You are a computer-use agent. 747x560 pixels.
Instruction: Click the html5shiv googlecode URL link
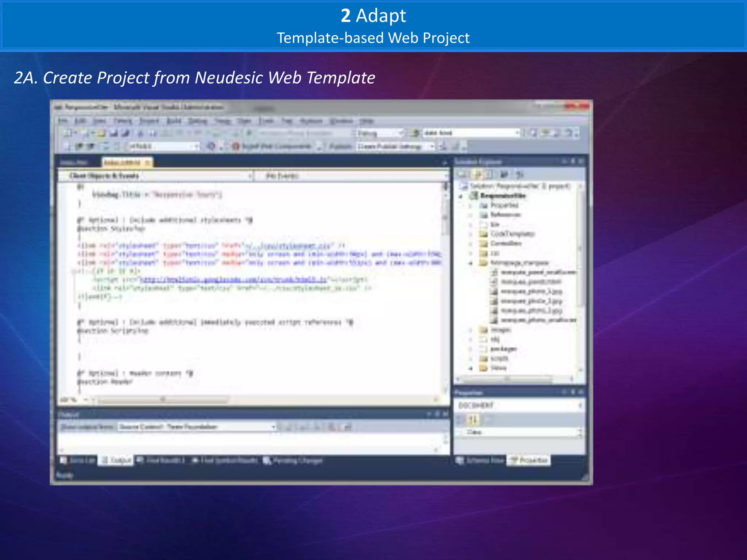[x=233, y=280]
